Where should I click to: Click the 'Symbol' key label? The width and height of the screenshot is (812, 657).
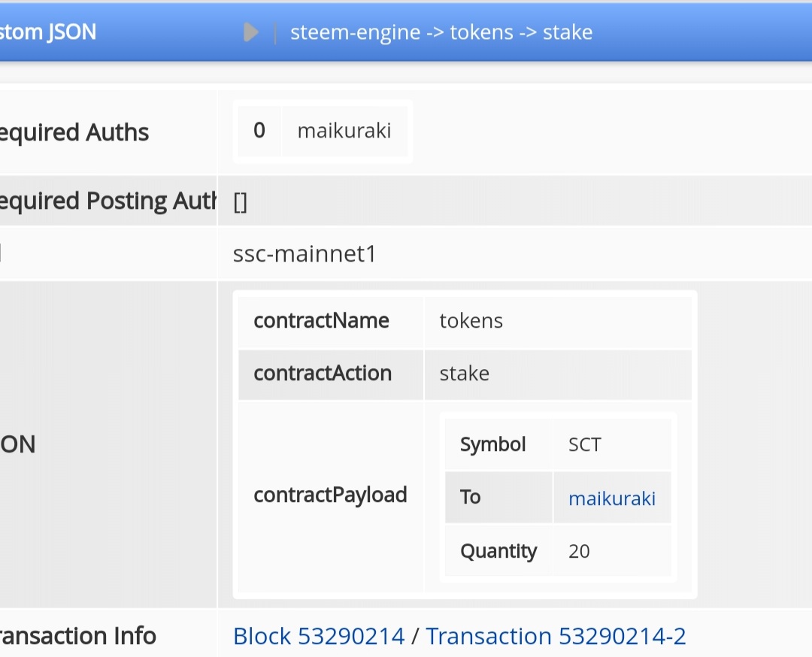(493, 445)
